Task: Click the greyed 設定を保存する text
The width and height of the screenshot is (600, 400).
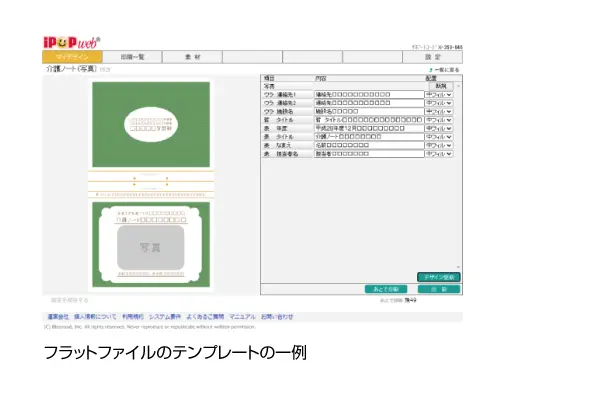Action: point(70,300)
